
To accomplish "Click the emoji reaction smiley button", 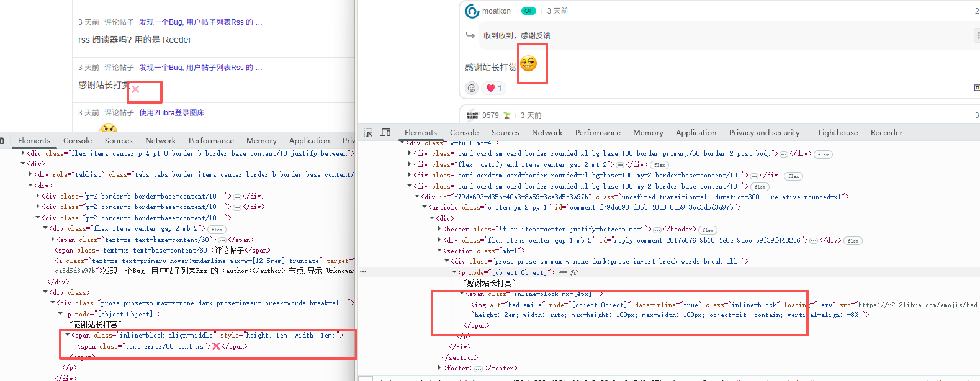I will click(x=472, y=88).
